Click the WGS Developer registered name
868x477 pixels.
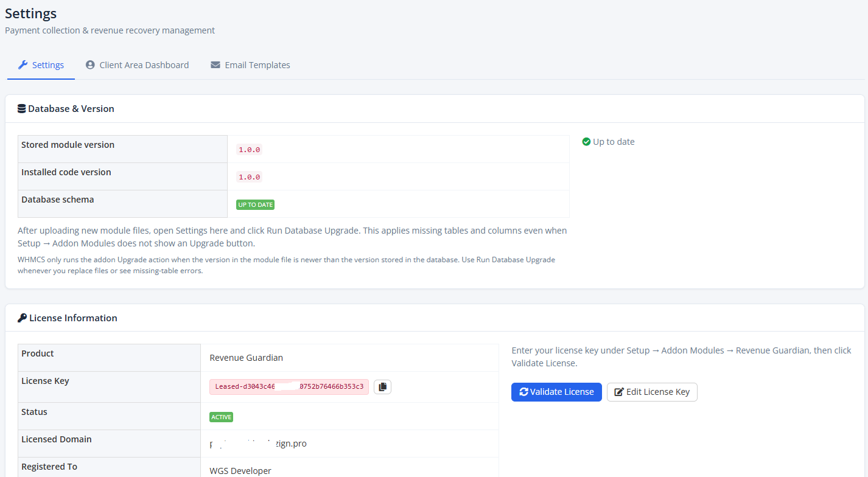tap(240, 471)
